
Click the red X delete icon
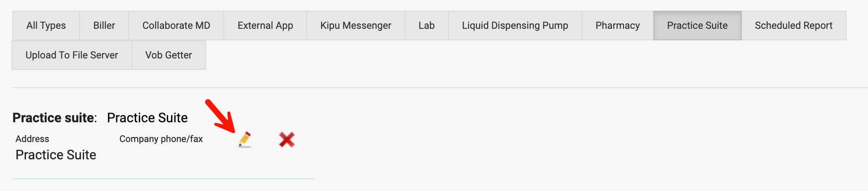tap(286, 140)
